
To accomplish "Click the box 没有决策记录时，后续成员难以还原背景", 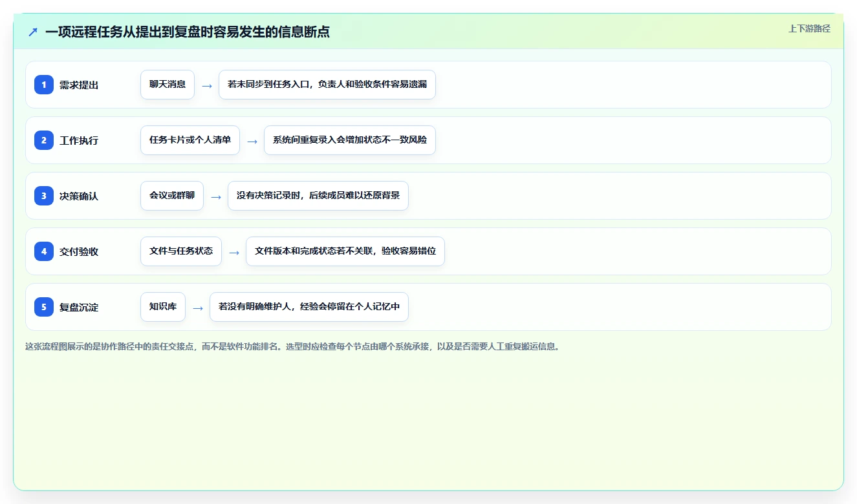I will coord(318,196).
